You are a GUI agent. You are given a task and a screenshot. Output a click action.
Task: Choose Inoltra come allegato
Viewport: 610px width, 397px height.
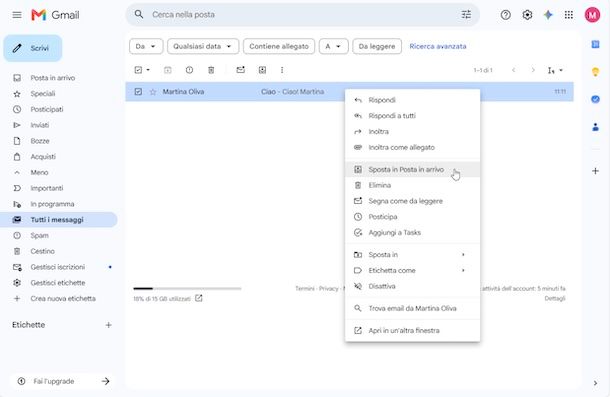412,148
